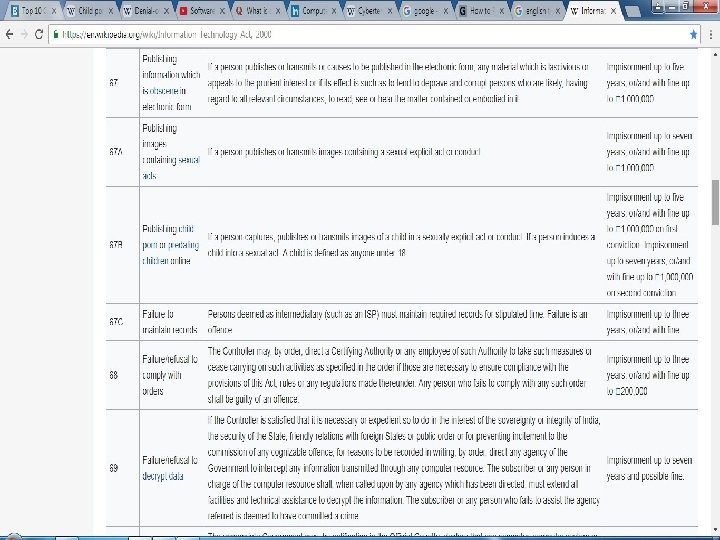Close the 'Child po' Wikipedia tab
The width and height of the screenshot is (720, 540).
110,11
